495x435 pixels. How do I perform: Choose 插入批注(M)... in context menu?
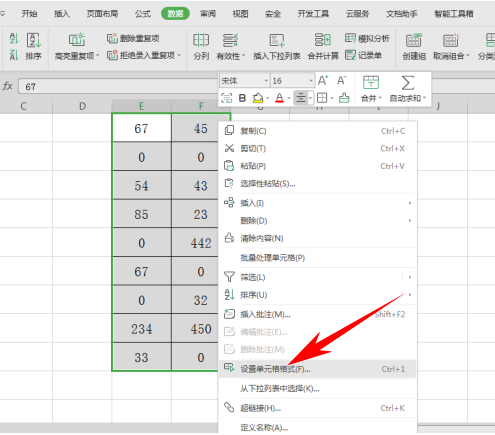pos(317,314)
